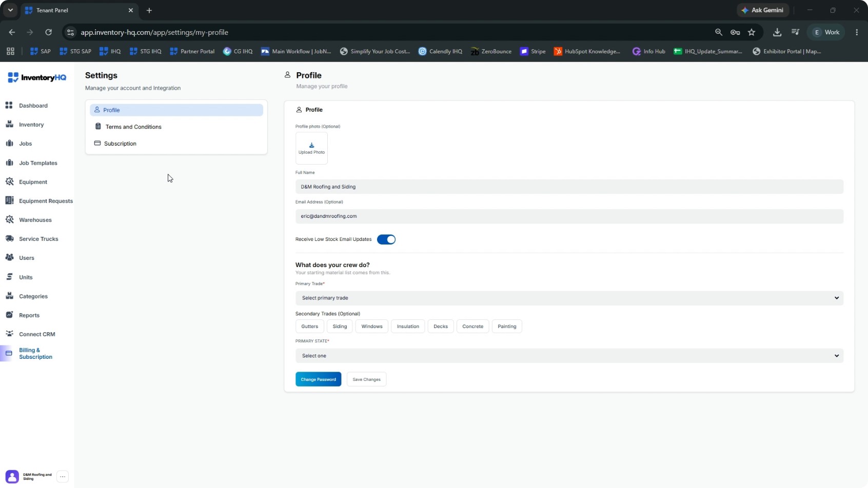Open HubSpot Knowledge bookmark
868x488 pixels.
587,51
